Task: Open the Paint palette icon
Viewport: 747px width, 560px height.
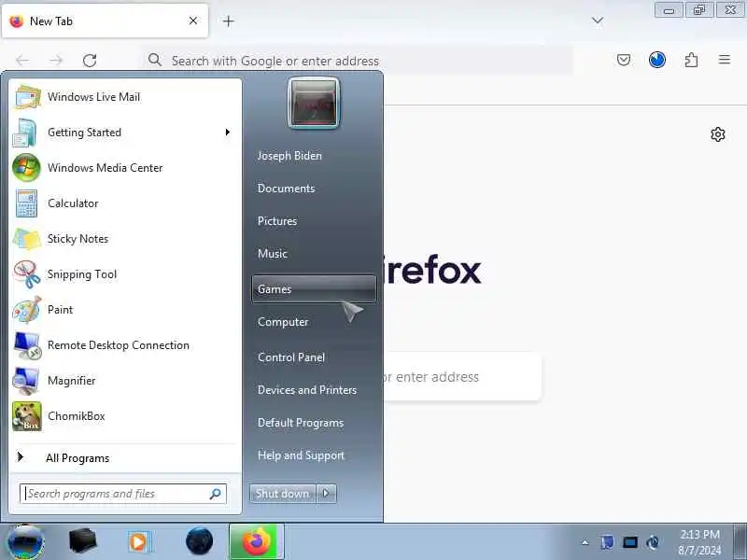Action: tap(27, 310)
